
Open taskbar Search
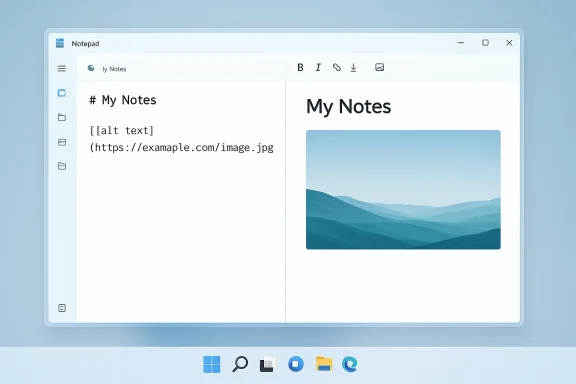[240, 364]
